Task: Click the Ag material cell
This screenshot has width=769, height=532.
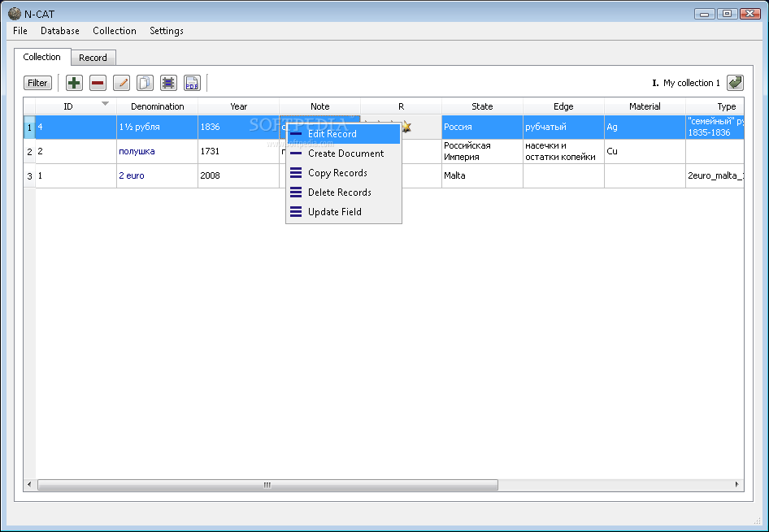Action: click(645, 128)
